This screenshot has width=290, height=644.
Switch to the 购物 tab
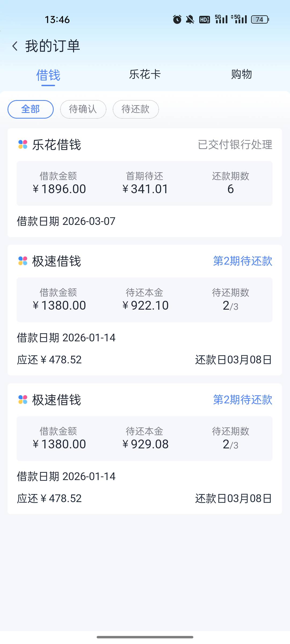tap(241, 74)
